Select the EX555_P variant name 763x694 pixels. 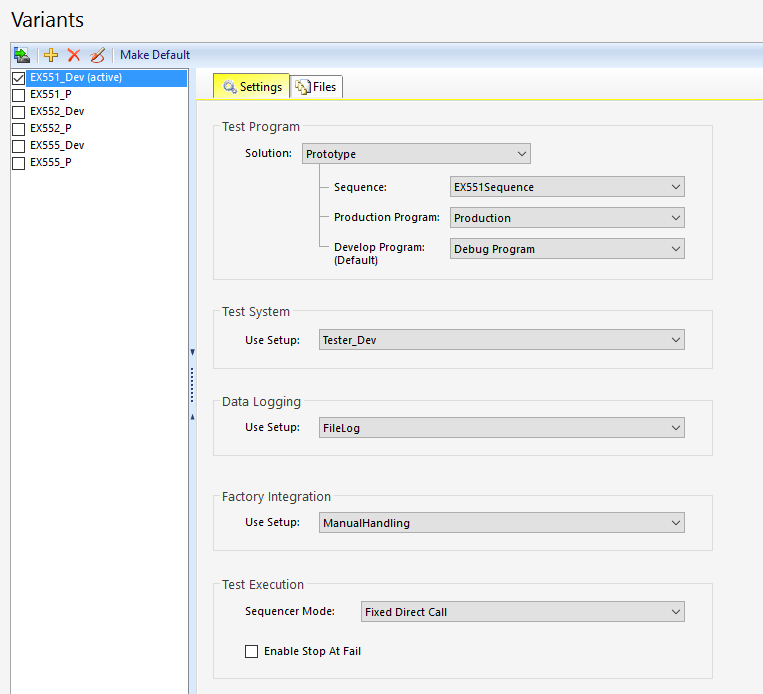pyautogui.click(x=51, y=163)
